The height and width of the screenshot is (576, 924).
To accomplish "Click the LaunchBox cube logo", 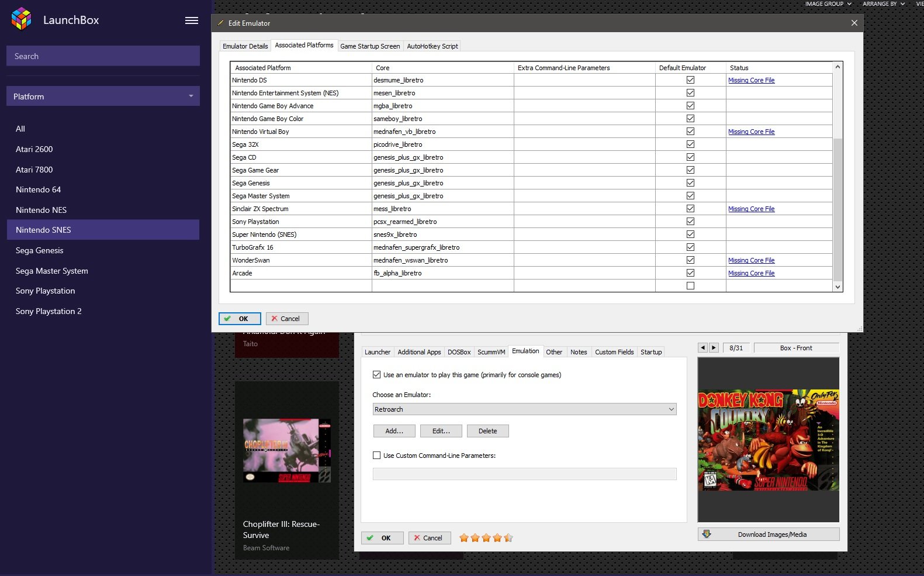I will pos(22,19).
